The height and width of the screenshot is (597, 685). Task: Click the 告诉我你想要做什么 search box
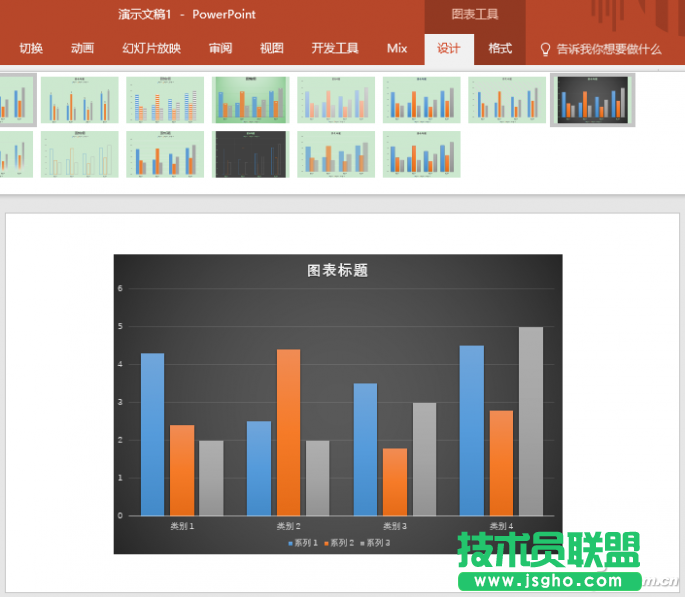(x=609, y=49)
